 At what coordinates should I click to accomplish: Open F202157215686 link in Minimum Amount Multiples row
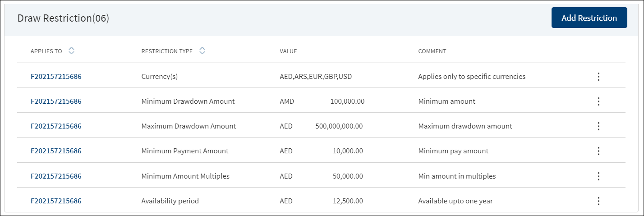point(56,176)
